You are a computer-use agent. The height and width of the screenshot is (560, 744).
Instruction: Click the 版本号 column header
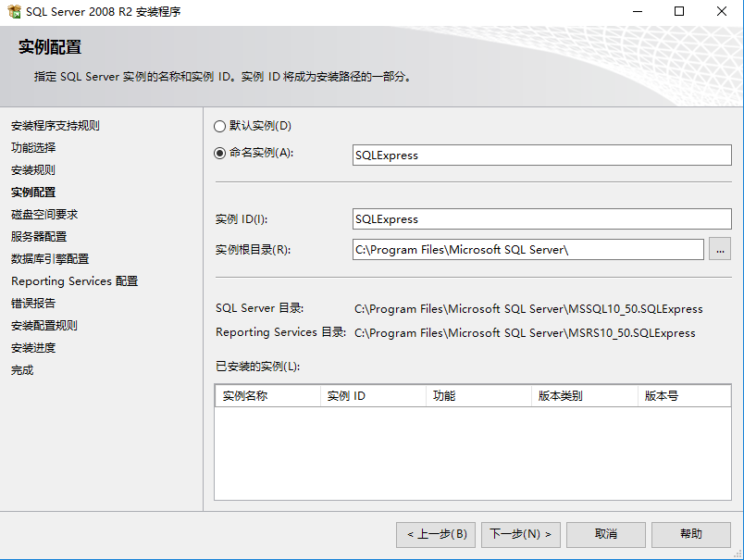[x=684, y=396]
